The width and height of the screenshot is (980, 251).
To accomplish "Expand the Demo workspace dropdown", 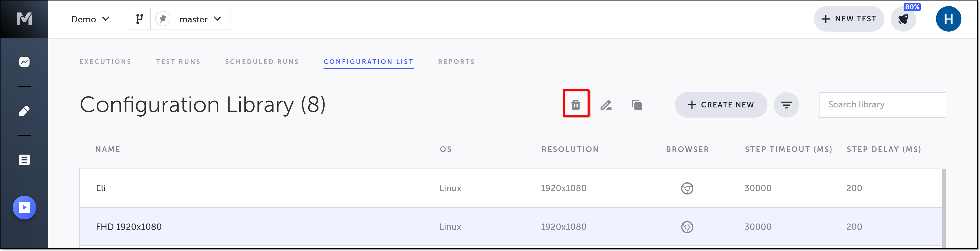I will (x=91, y=19).
